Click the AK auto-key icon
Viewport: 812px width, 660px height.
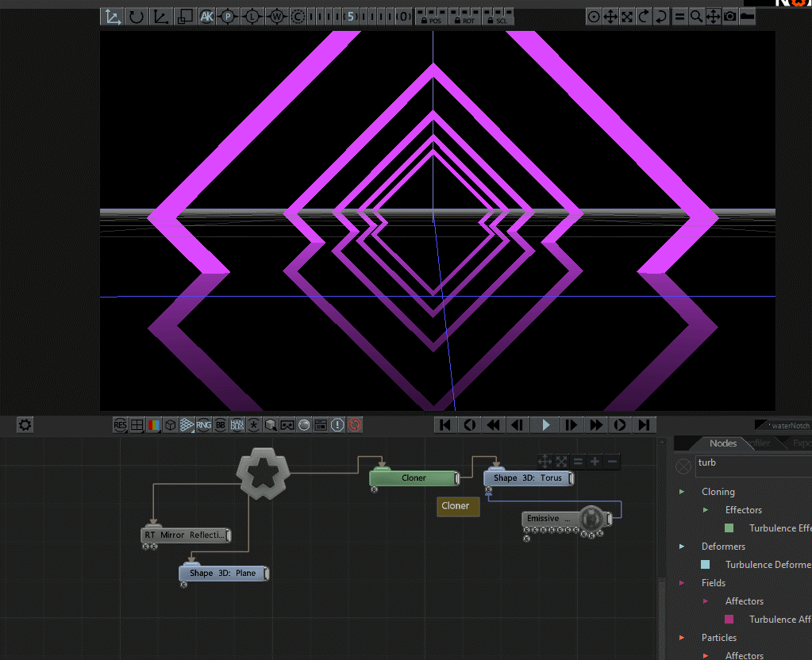pos(207,16)
